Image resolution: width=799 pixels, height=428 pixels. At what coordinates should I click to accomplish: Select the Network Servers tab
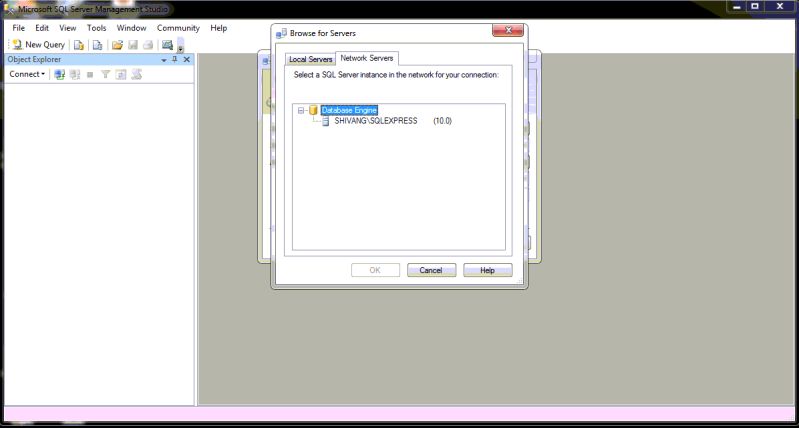pos(367,58)
